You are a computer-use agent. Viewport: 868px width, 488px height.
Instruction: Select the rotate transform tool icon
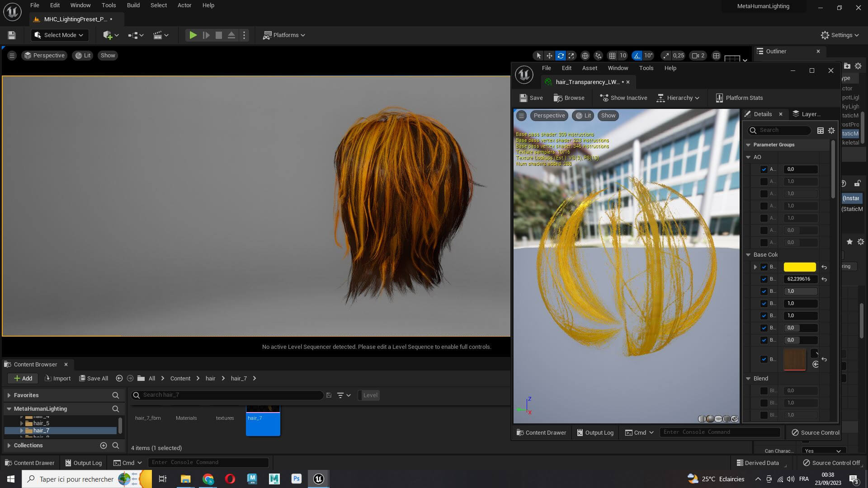[561, 56]
